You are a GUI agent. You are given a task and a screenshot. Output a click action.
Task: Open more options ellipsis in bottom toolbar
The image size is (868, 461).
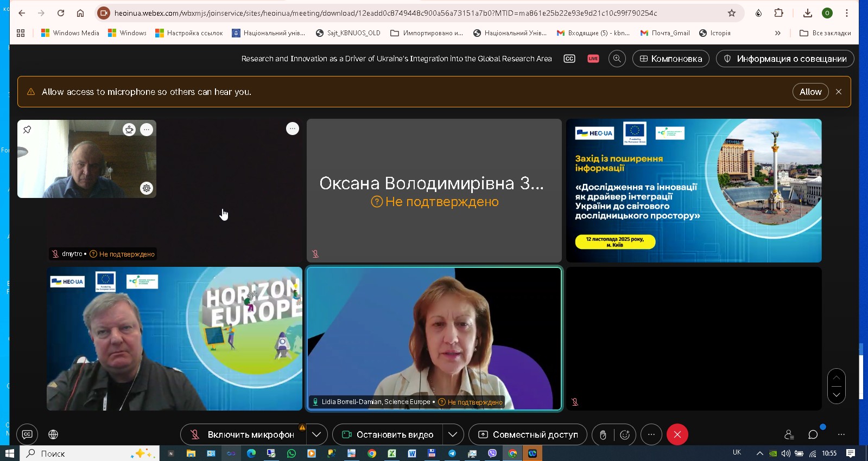tap(651, 434)
